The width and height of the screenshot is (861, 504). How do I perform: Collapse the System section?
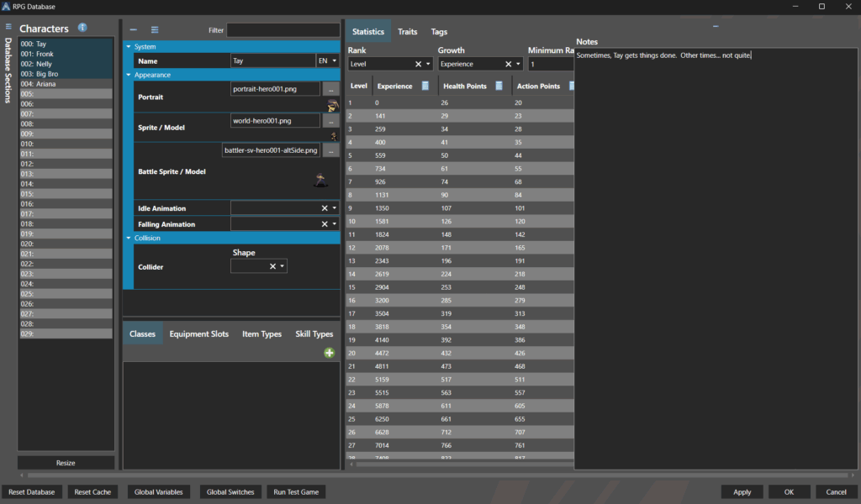[129, 47]
